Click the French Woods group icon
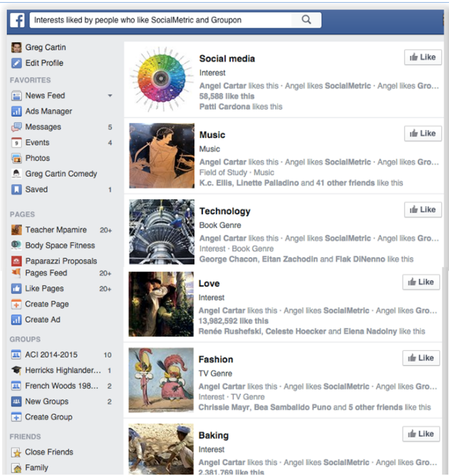Image resolution: width=449 pixels, height=476 pixels. click(16, 386)
